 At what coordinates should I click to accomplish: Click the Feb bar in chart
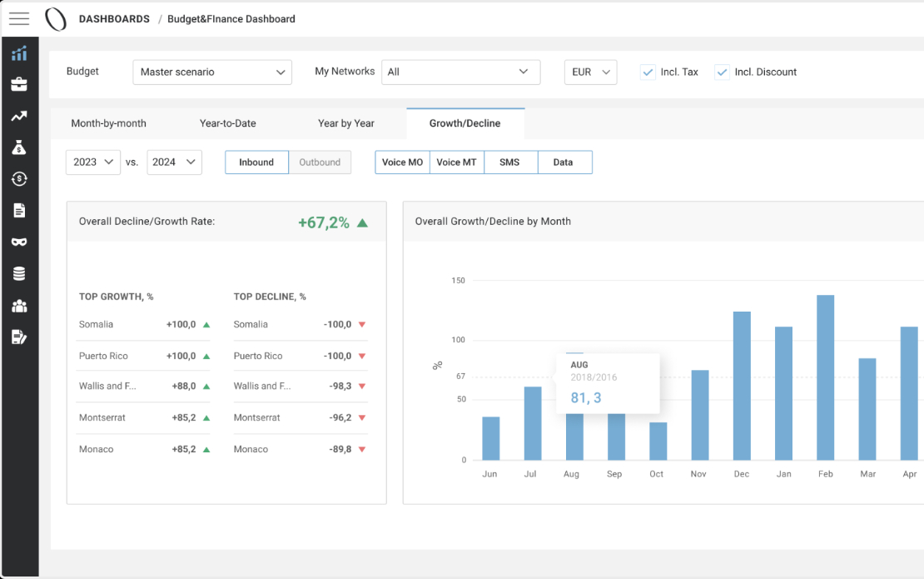coord(825,377)
